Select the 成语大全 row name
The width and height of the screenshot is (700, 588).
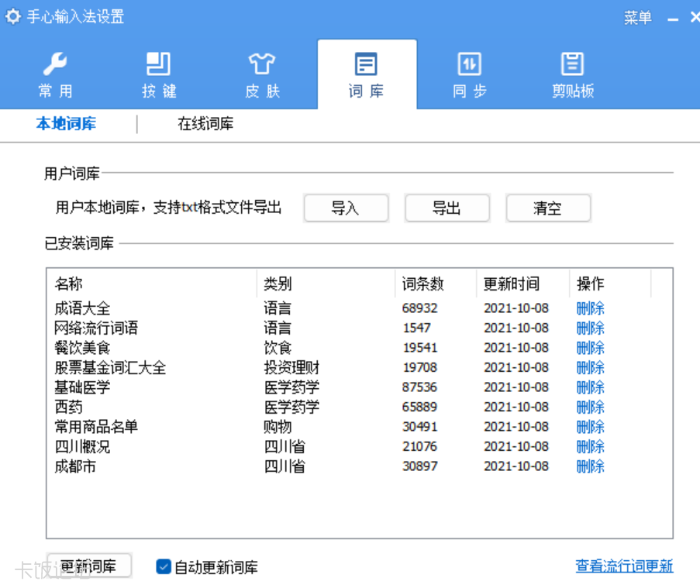[x=82, y=308]
